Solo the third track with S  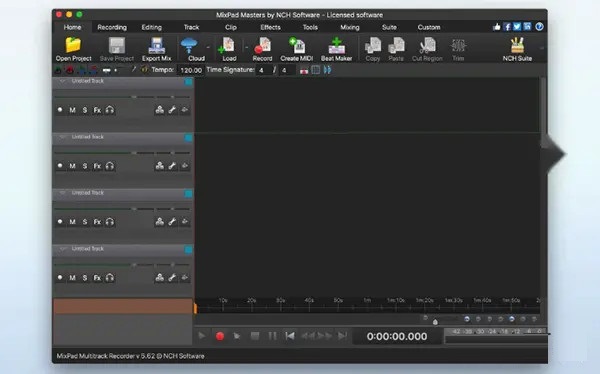click(x=85, y=222)
